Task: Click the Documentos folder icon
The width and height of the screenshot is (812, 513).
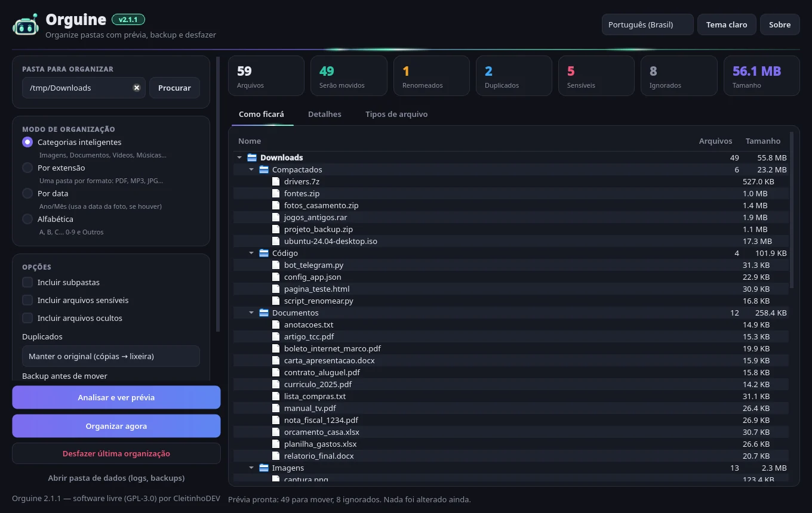Action: pyautogui.click(x=264, y=313)
